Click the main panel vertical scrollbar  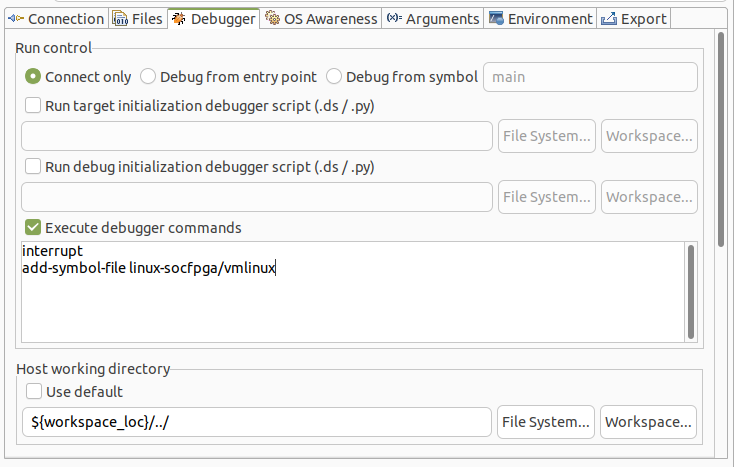[x=722, y=140]
